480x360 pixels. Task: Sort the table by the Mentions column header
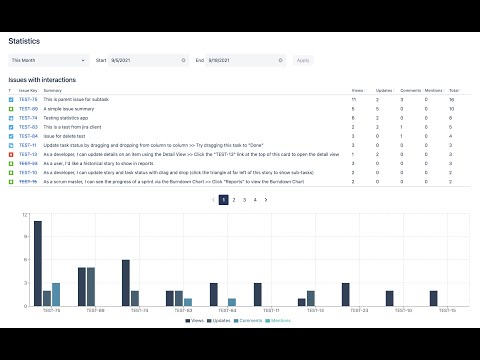(434, 90)
